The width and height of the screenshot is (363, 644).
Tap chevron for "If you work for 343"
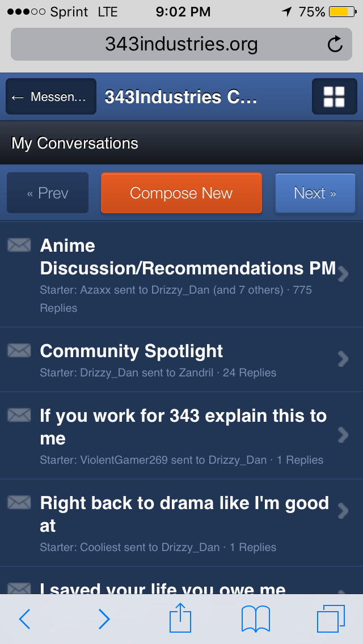tap(343, 435)
